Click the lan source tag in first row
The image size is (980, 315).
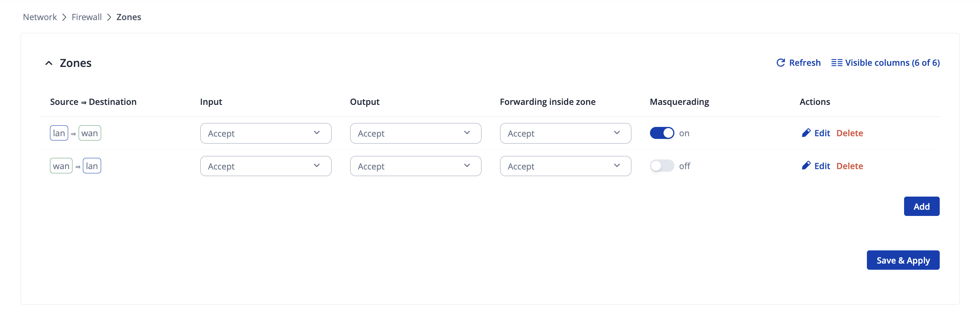59,133
